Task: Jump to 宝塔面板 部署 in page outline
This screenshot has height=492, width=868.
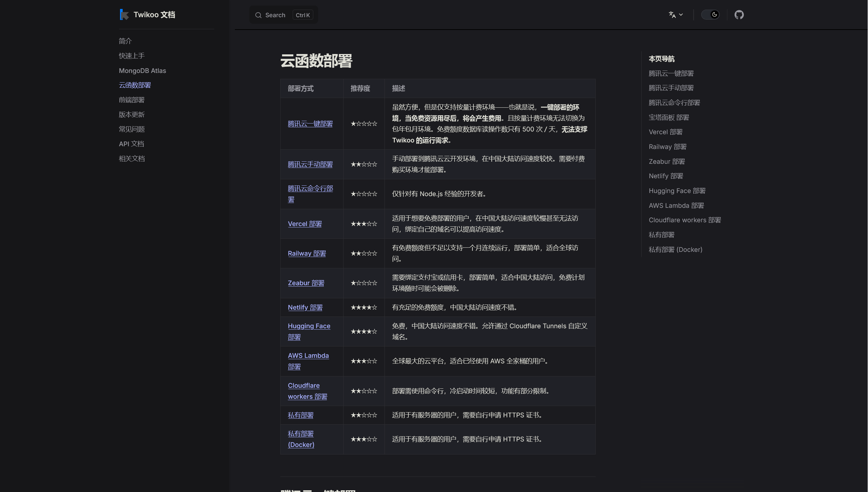Action: pos(669,118)
